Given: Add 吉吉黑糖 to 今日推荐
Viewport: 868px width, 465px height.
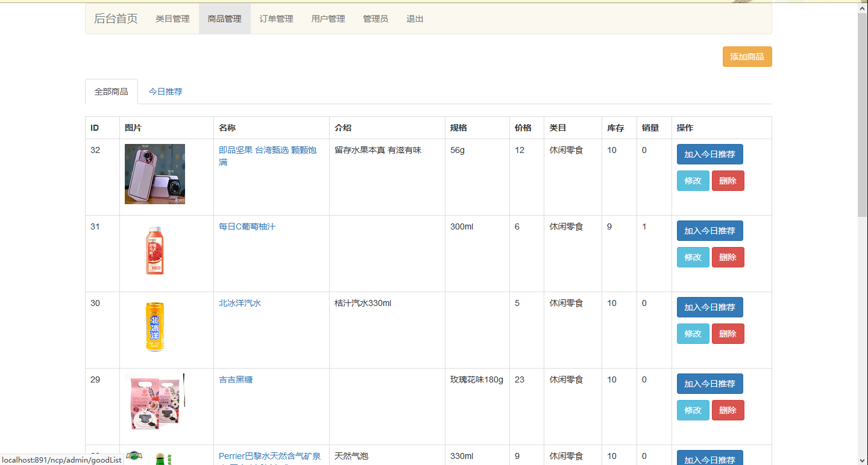Looking at the screenshot, I should [710, 384].
